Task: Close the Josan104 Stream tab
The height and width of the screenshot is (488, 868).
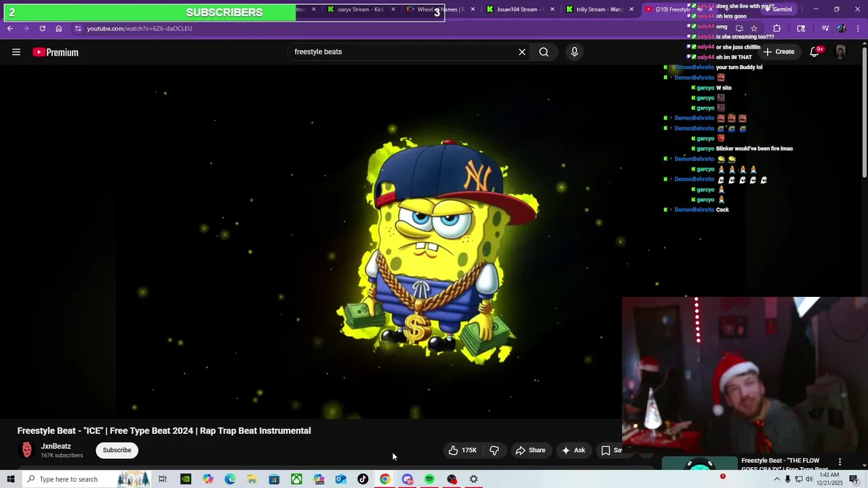Action: tap(552, 9)
